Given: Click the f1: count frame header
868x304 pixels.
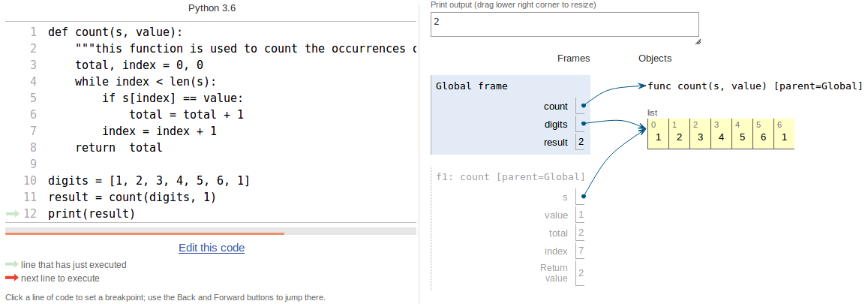Looking at the screenshot, I should pos(510,177).
